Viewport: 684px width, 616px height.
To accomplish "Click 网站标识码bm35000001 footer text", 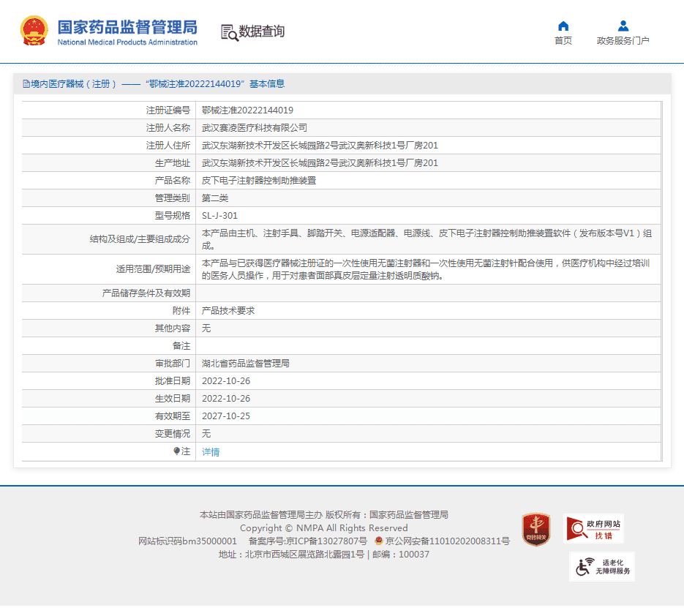I will point(187,541).
